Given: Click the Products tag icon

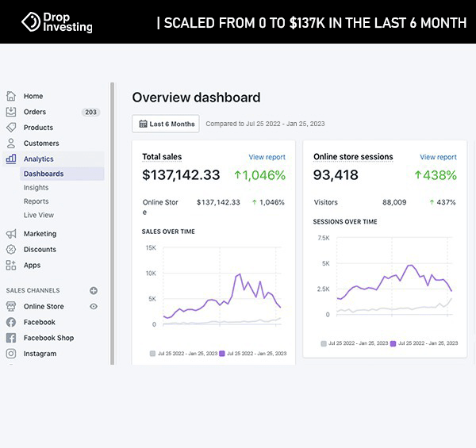Looking at the screenshot, I should pyautogui.click(x=11, y=128).
